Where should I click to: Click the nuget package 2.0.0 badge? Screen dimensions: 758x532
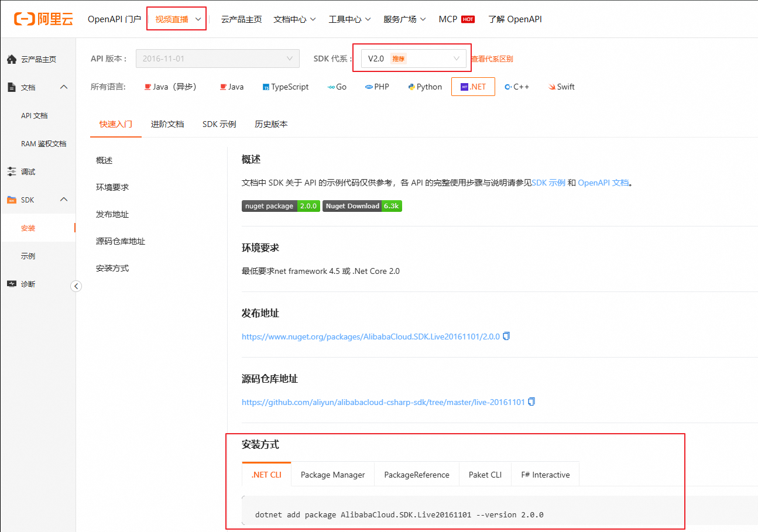[x=281, y=206]
